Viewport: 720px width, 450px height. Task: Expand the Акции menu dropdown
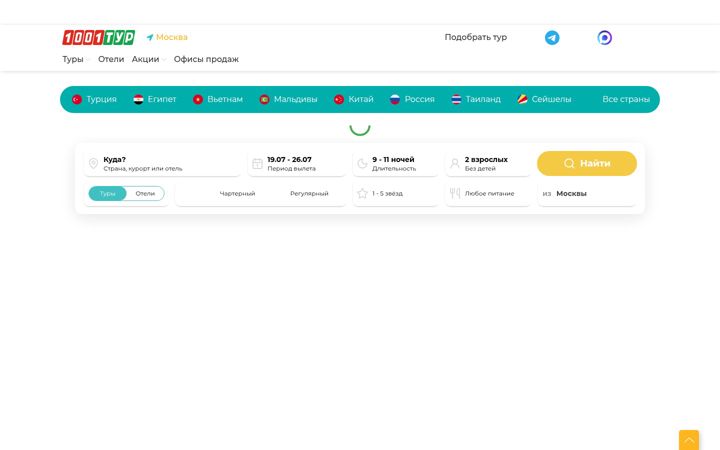(149, 59)
